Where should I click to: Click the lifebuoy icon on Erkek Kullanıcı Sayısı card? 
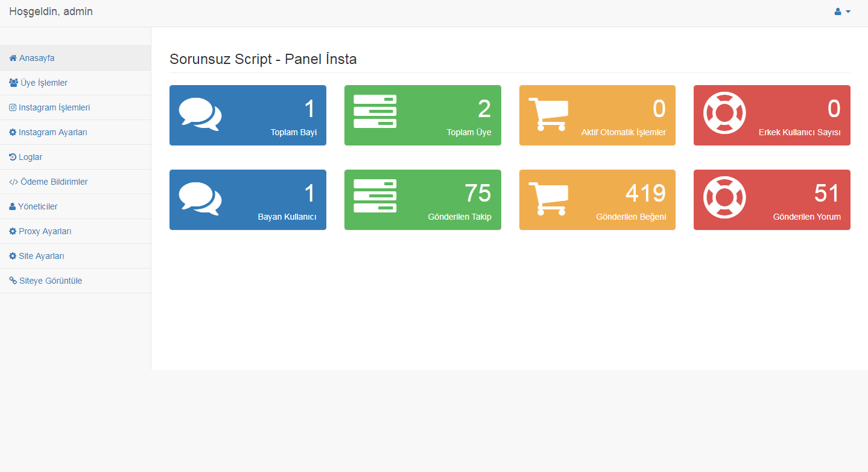(x=724, y=113)
